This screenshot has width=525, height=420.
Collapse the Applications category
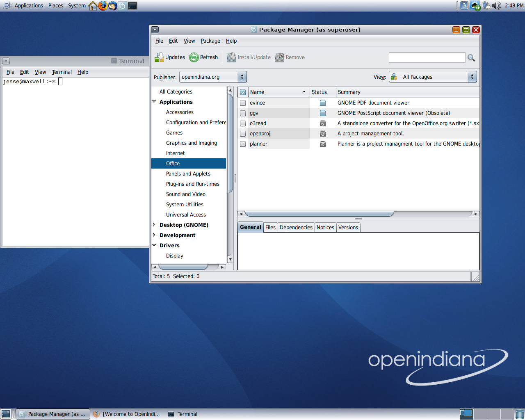click(154, 102)
